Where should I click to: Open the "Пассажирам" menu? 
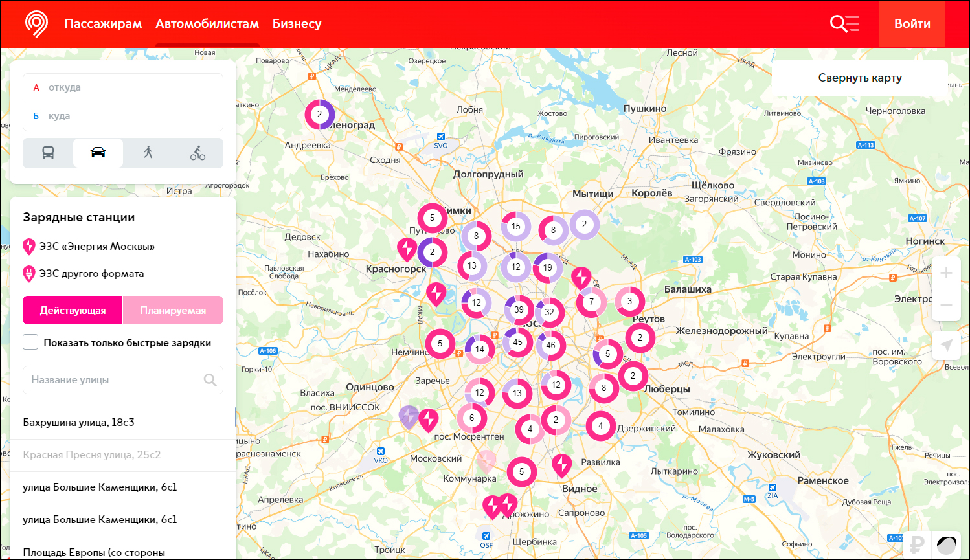click(x=102, y=23)
